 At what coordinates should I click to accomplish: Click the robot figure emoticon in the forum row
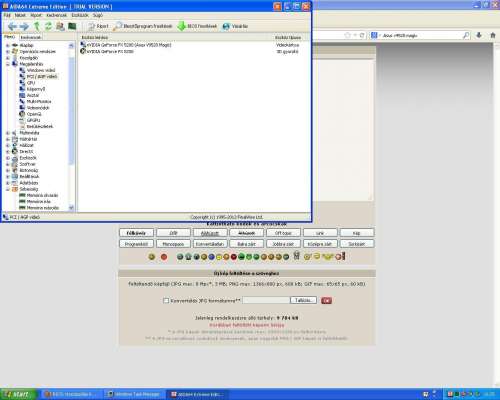pyautogui.click(x=296, y=256)
